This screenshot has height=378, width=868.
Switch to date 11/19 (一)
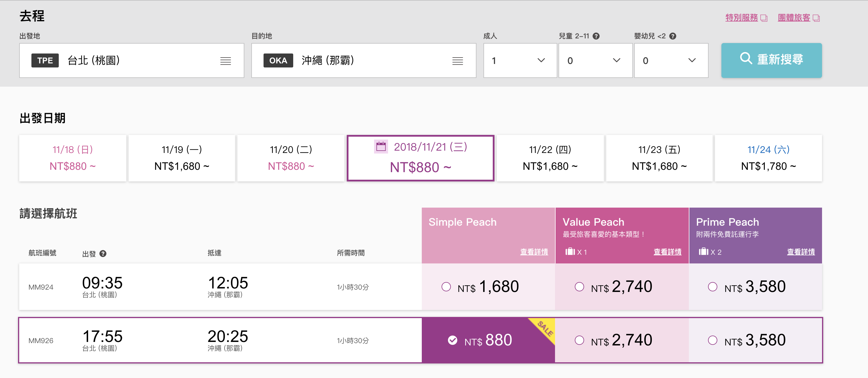[182, 158]
